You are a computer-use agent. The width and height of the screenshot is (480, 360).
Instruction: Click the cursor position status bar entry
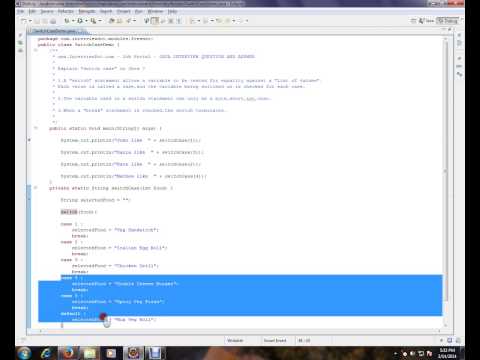pyautogui.click(x=304, y=340)
